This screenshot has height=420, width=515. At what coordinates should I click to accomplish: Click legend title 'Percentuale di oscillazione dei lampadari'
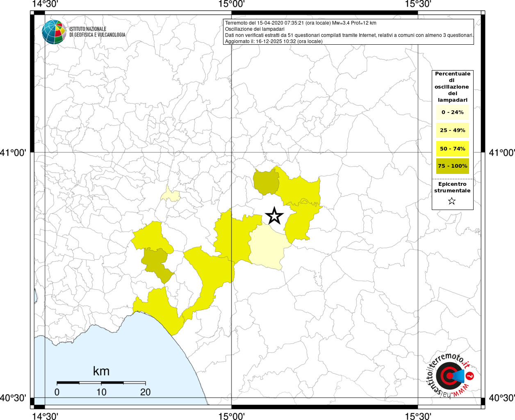(452, 87)
